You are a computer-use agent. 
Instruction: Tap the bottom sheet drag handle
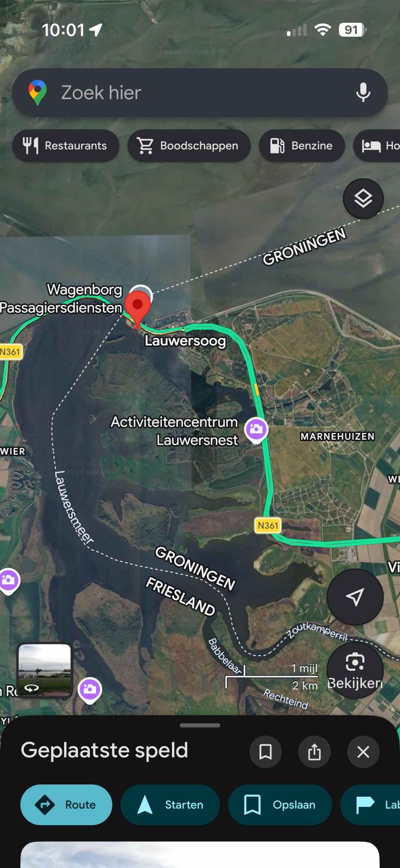200,725
